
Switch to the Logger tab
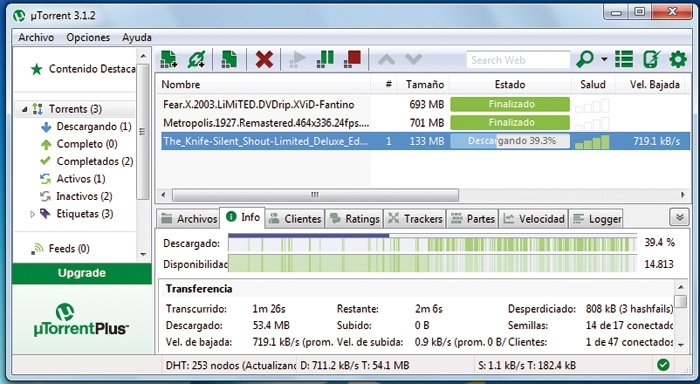pos(596,219)
